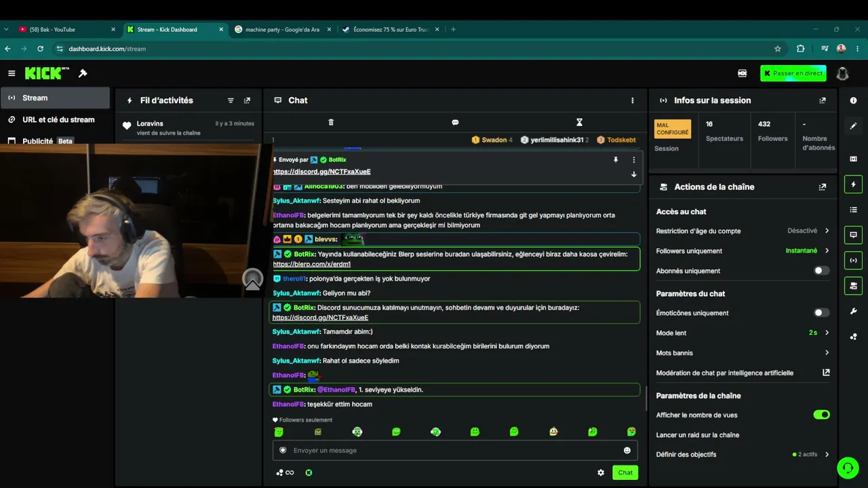Click the trash icon in chat toolbar

331,123
